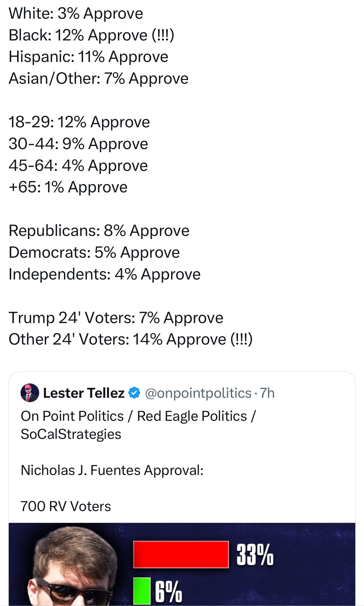
Task: Click the 'Republicans: 8% Approve' line
Action: (99, 231)
